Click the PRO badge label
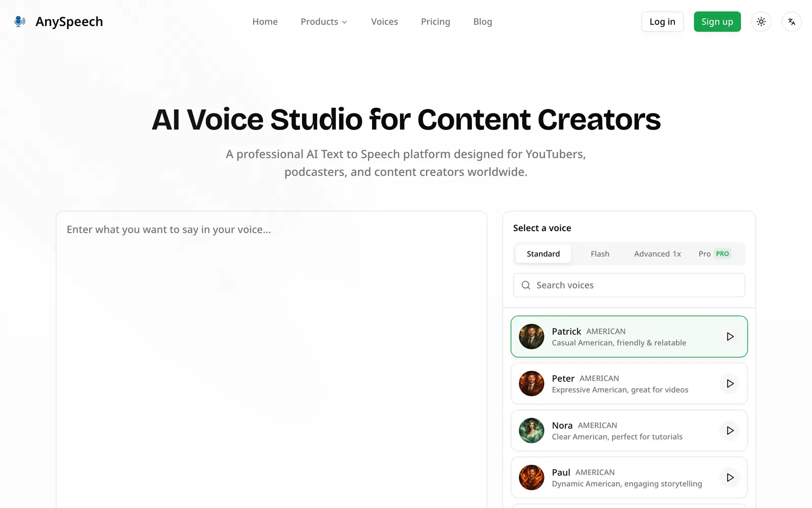Screen dimensions: 812x508 tap(722, 253)
